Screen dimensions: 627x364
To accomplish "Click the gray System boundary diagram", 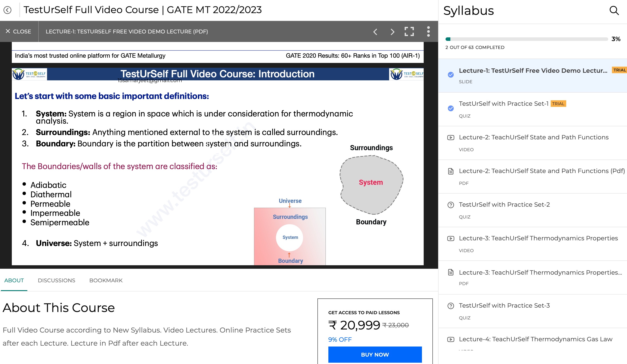I will pos(371,185).
